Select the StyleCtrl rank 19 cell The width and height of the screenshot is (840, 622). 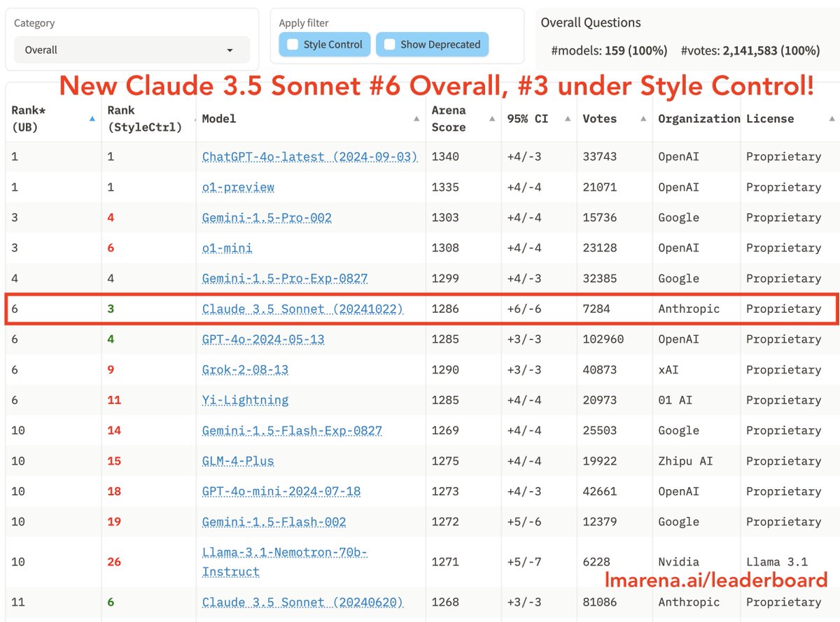click(114, 522)
